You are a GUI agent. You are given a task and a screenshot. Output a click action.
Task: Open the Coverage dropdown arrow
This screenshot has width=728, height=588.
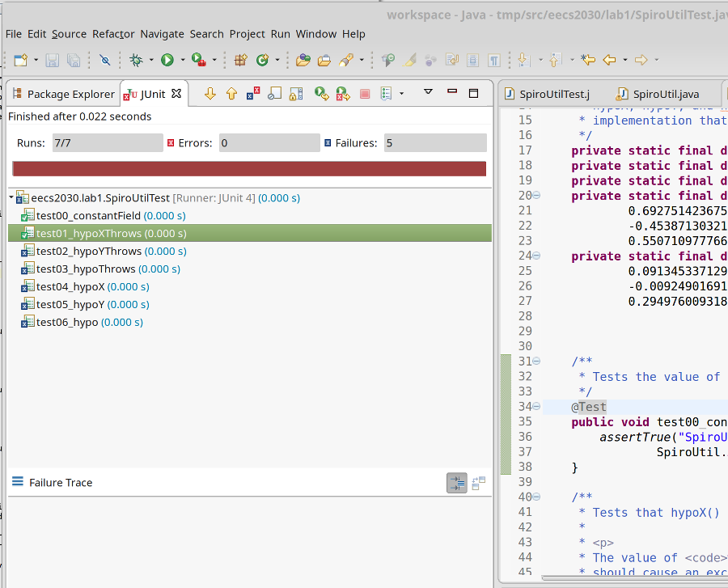tap(214, 60)
